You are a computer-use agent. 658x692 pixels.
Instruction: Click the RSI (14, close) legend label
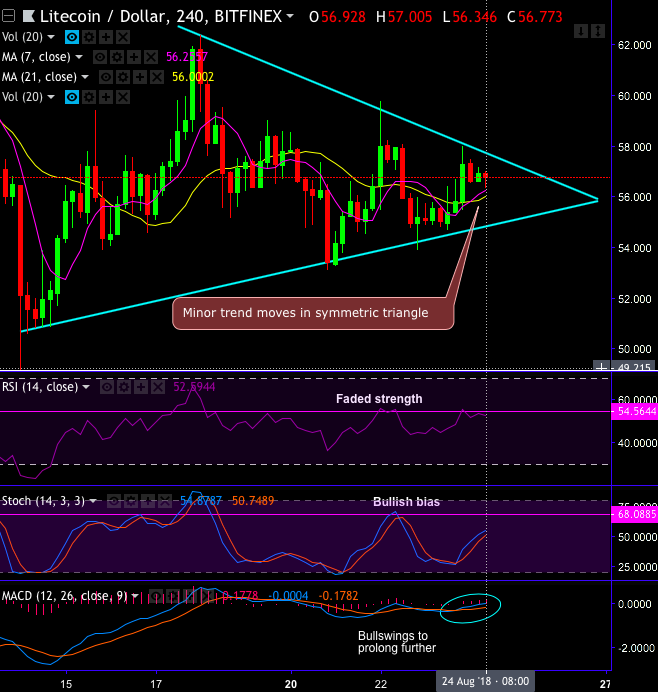click(40, 387)
